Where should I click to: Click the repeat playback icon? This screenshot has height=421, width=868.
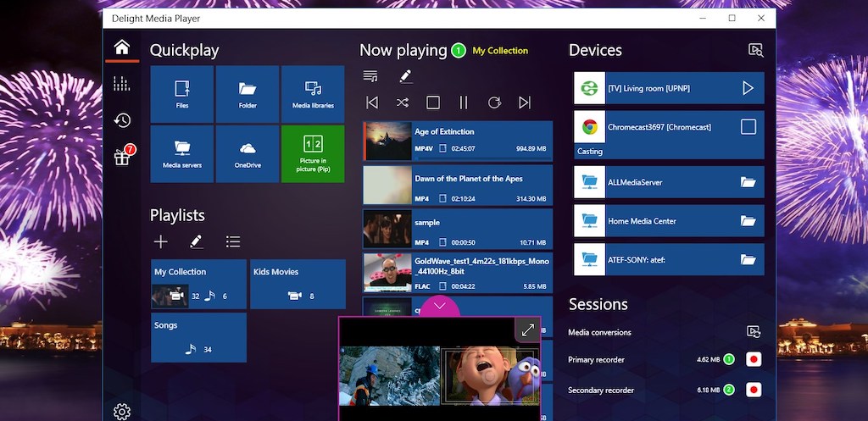tap(494, 102)
